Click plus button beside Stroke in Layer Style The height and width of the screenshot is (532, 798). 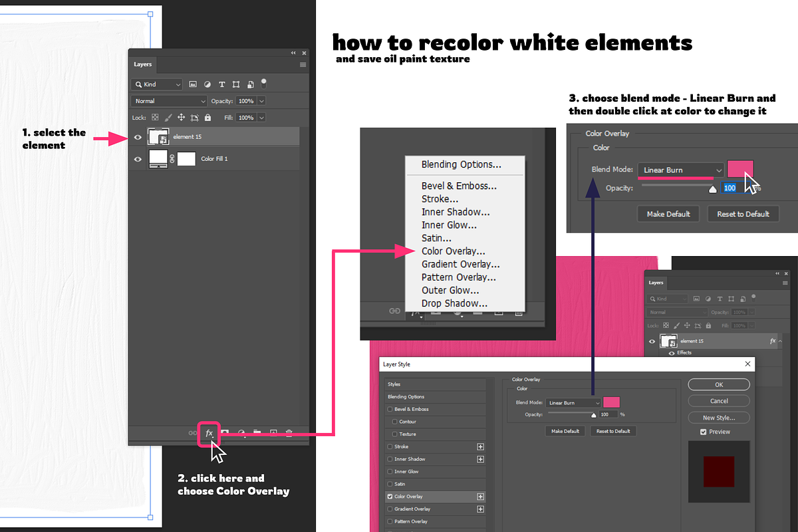point(480,447)
